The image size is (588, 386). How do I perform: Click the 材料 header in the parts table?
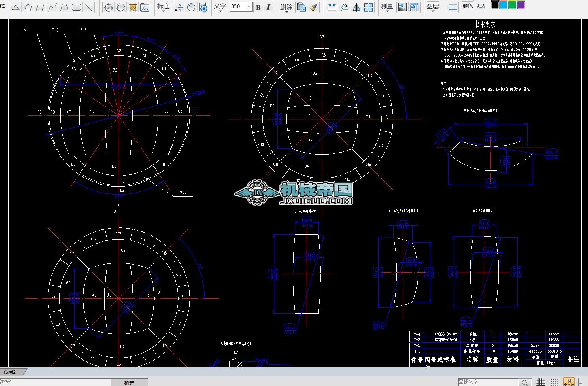pos(513,359)
